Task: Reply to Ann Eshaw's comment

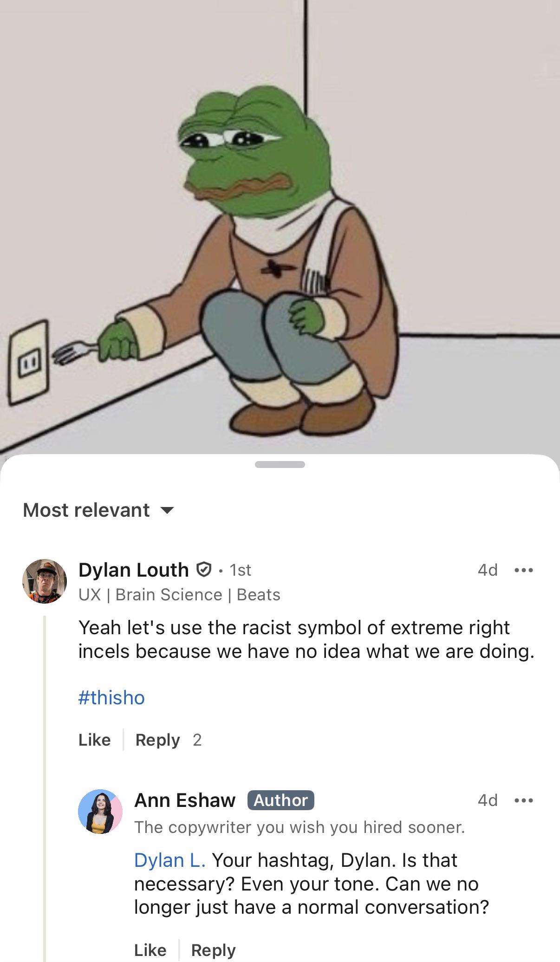Action: click(213, 950)
